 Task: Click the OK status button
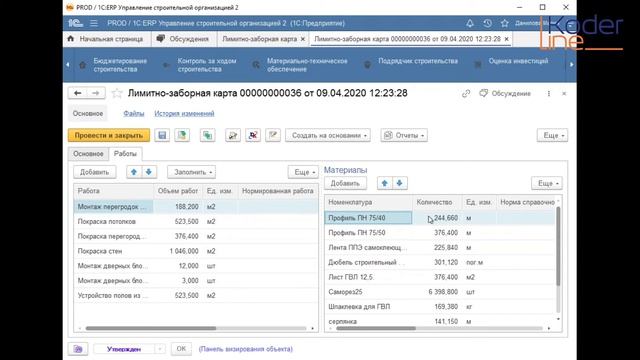(181, 349)
